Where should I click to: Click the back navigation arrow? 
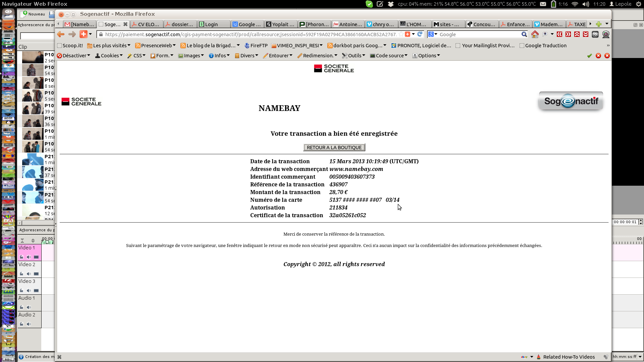tap(61, 34)
